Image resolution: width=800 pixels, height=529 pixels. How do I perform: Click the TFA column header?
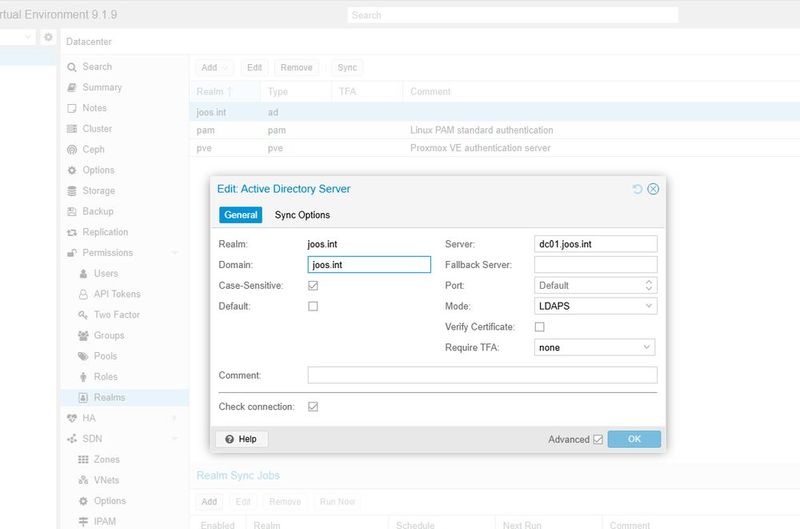[x=367, y=92]
